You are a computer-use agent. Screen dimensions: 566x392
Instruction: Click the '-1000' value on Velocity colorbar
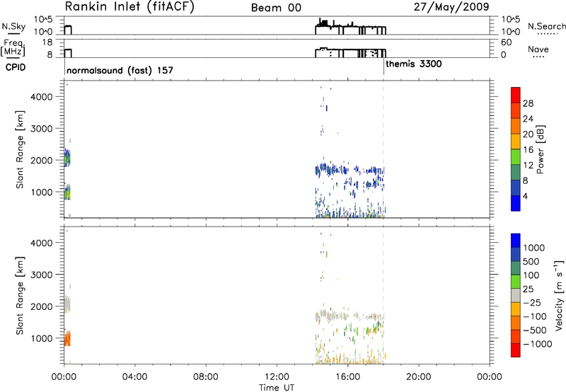pyautogui.click(x=537, y=344)
